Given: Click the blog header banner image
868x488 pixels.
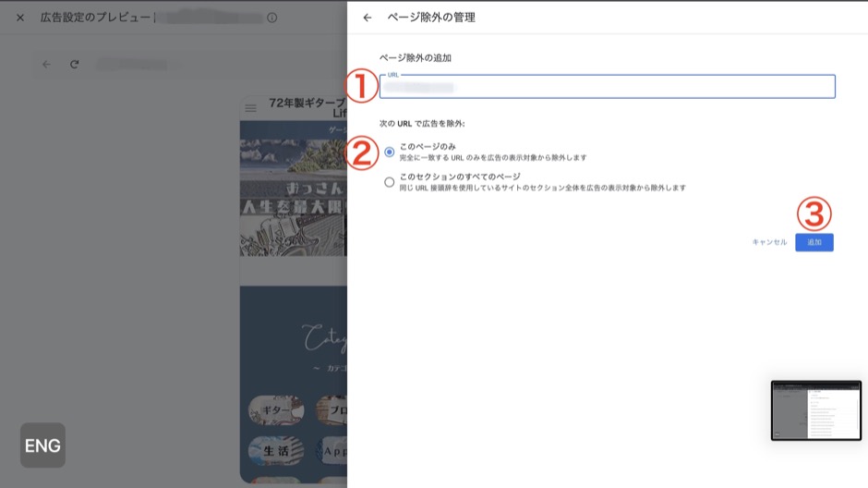Looking at the screenshot, I should 293,197.
